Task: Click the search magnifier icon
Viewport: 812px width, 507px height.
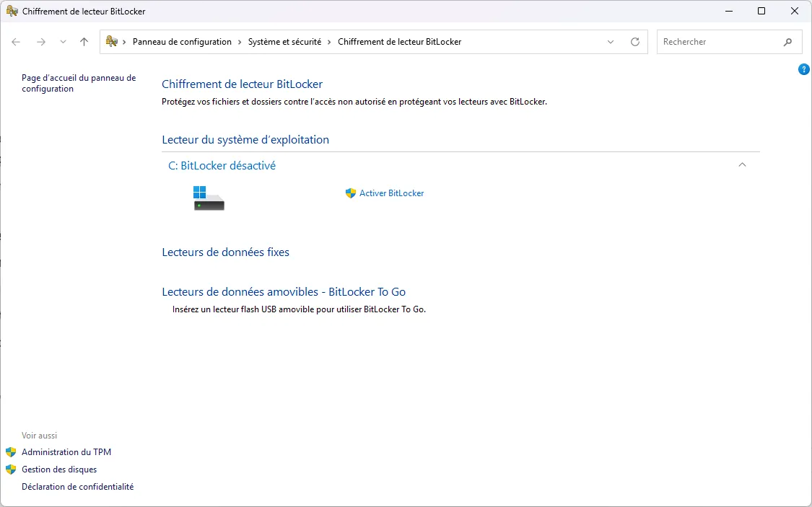Action: (x=788, y=42)
